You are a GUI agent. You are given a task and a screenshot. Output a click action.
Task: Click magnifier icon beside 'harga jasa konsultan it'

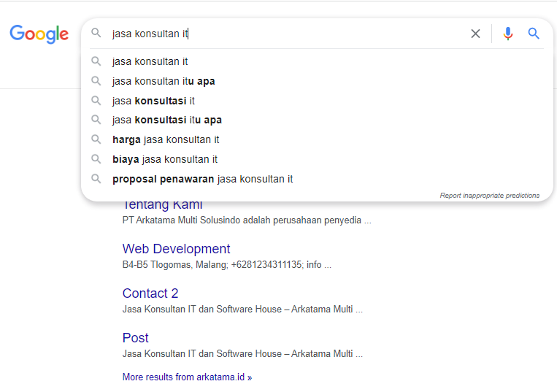pos(96,139)
